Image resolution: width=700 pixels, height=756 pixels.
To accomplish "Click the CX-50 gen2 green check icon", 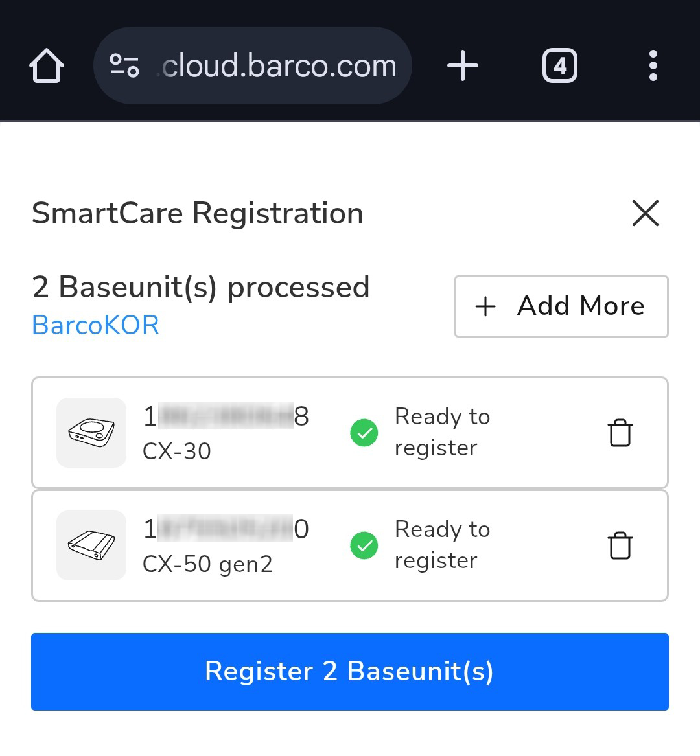I will click(364, 545).
